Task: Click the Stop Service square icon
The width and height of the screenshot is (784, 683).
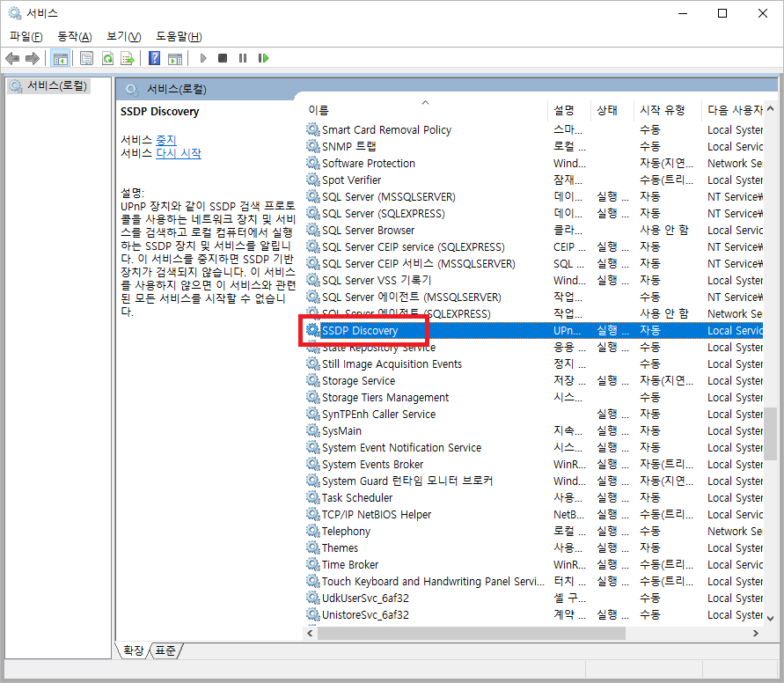Action: point(223,58)
